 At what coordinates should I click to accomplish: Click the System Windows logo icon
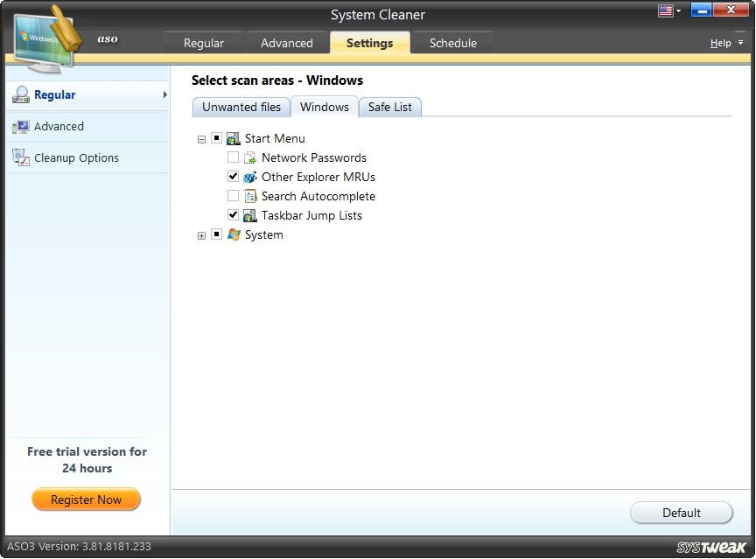pos(234,234)
